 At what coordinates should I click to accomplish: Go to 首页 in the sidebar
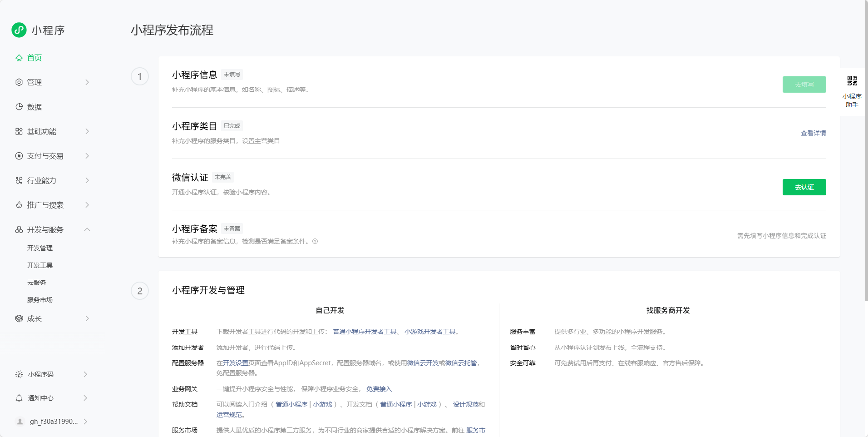pyautogui.click(x=35, y=58)
